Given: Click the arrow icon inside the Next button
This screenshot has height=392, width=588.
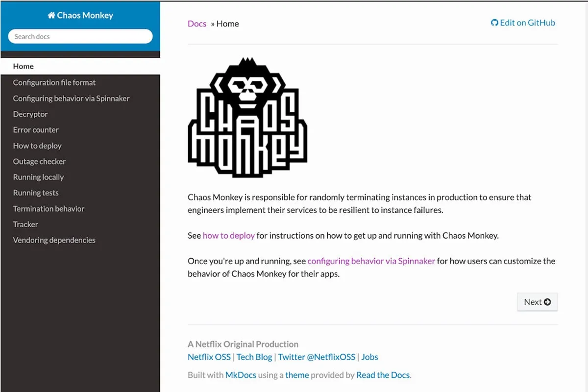Looking at the screenshot, I should pyautogui.click(x=547, y=302).
